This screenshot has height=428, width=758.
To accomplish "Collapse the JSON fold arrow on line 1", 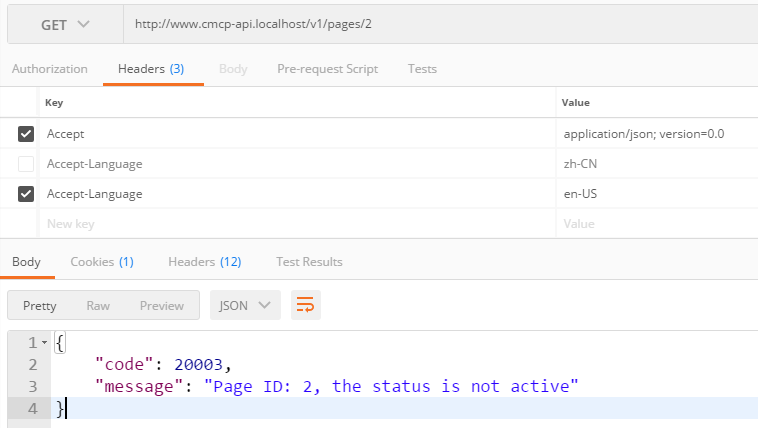I will click(44, 344).
